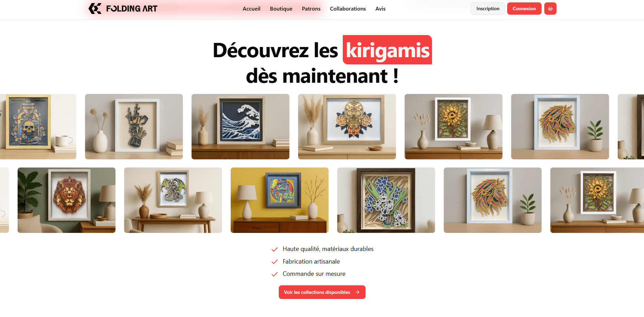Open the blue flowers kirigami image
The image size is (644, 317).
pos(386,200)
